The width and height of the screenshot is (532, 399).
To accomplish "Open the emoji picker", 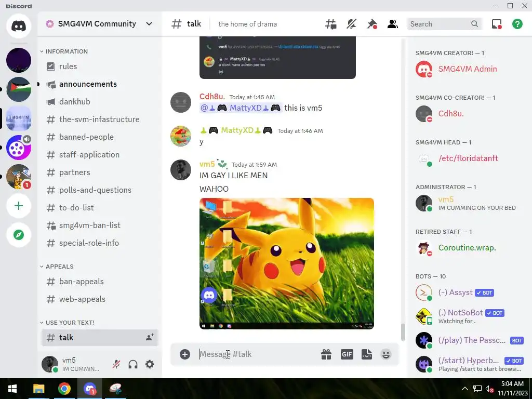I will click(x=386, y=354).
